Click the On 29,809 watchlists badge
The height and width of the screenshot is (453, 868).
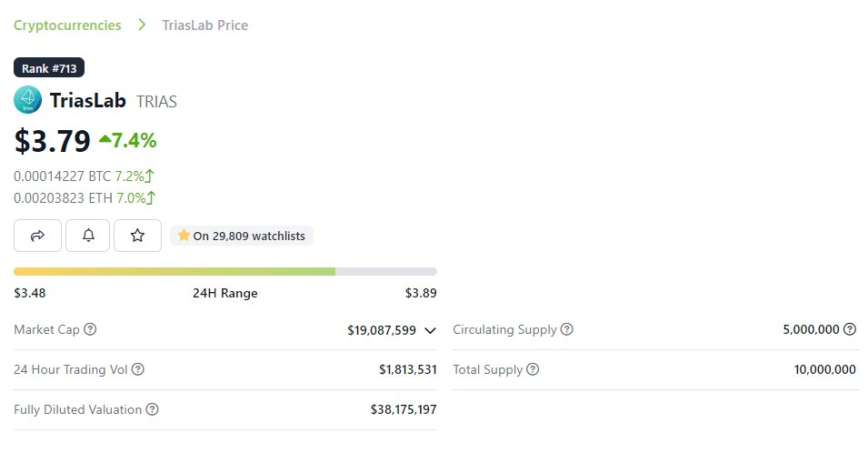click(242, 236)
